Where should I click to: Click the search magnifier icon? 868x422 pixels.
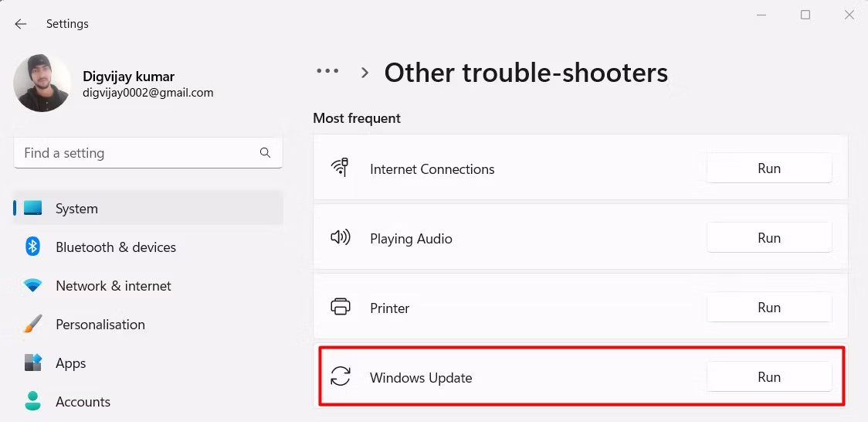tap(265, 153)
